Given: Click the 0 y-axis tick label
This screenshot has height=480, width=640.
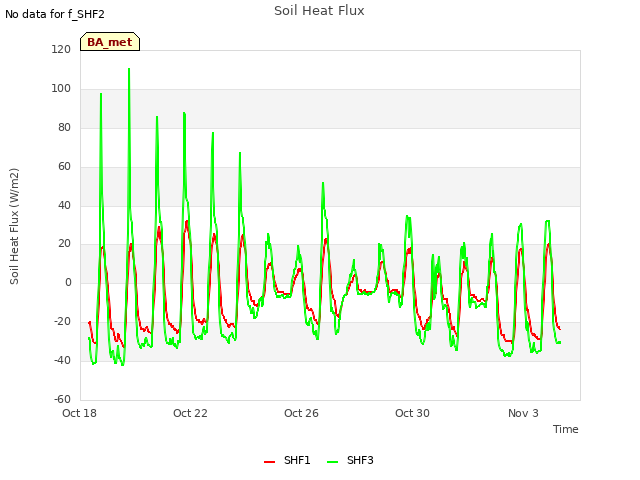Looking at the screenshot, I should point(68,282).
